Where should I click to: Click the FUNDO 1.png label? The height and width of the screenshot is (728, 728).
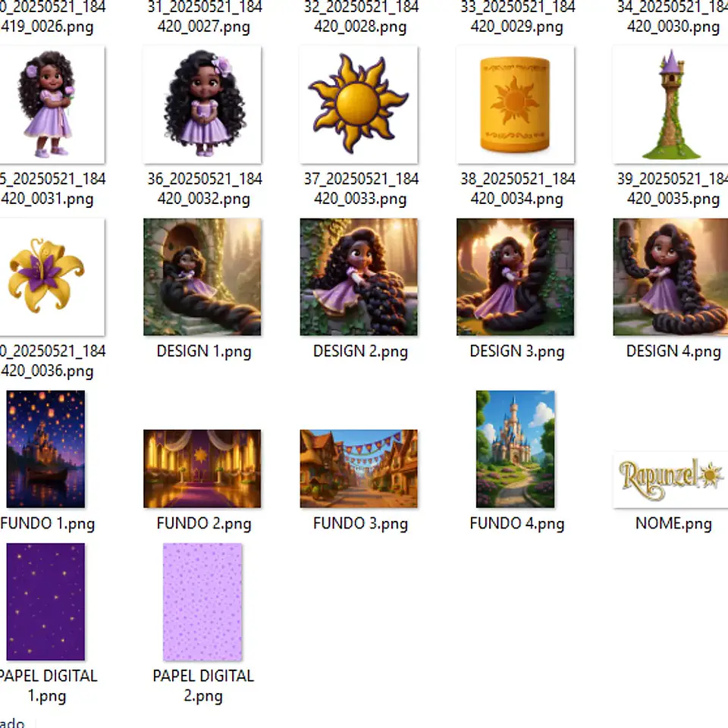point(47,524)
